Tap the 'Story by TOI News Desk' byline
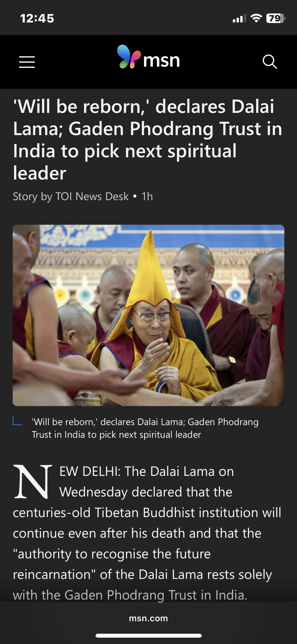This screenshot has height=644, width=297. 71,196
